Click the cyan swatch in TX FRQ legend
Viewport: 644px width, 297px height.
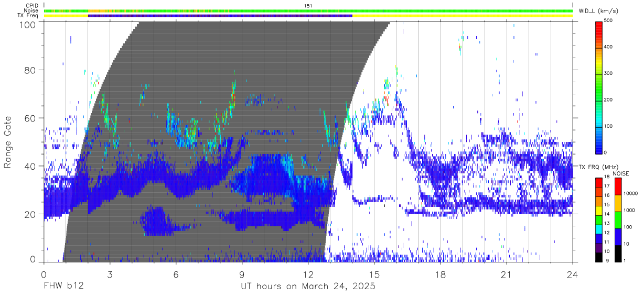point(598,229)
